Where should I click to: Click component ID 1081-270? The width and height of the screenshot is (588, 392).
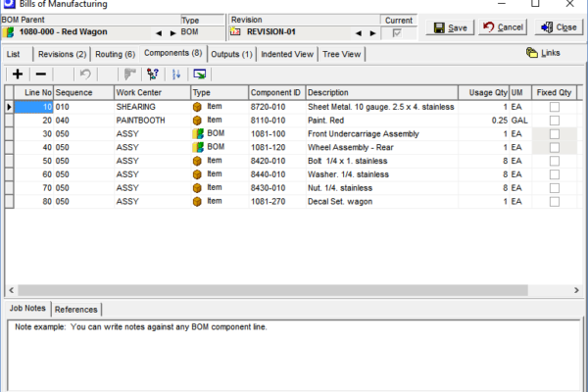click(276, 202)
